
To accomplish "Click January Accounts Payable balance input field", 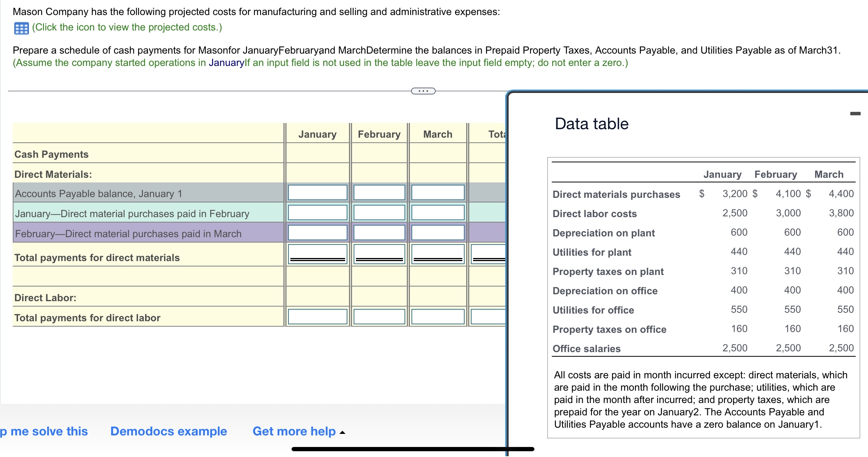I will 317,192.
